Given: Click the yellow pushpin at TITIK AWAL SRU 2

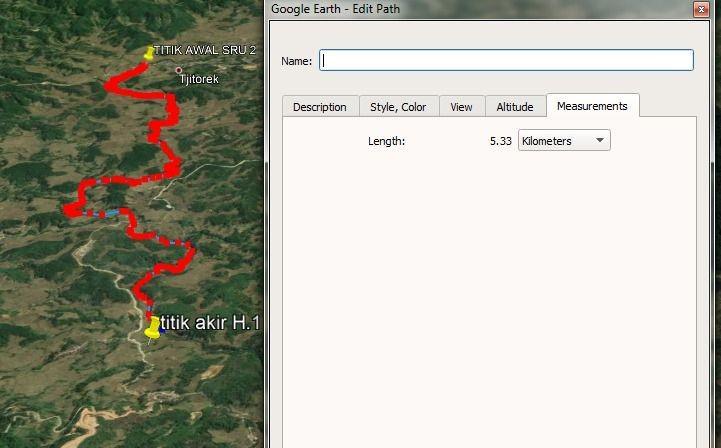Looking at the screenshot, I should [x=149, y=53].
